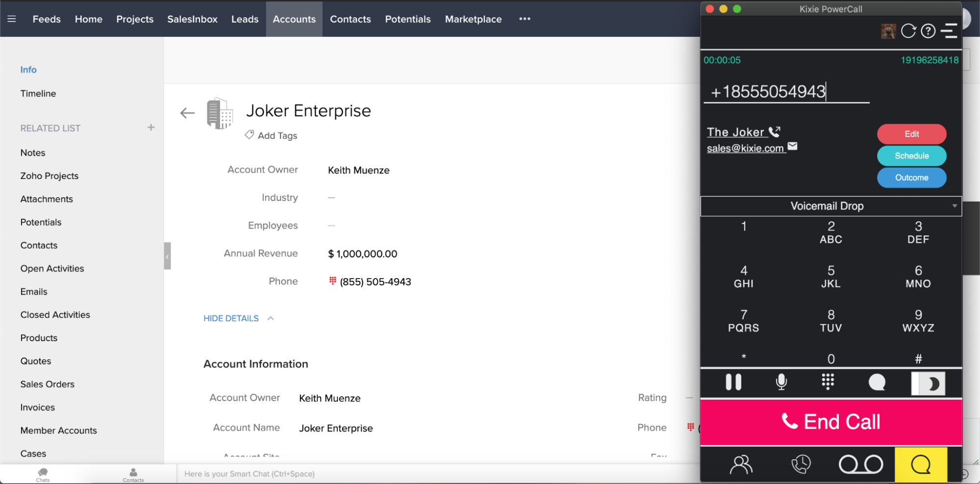Open the Home tab
Image resolution: width=980 pixels, height=484 pixels.
click(89, 19)
